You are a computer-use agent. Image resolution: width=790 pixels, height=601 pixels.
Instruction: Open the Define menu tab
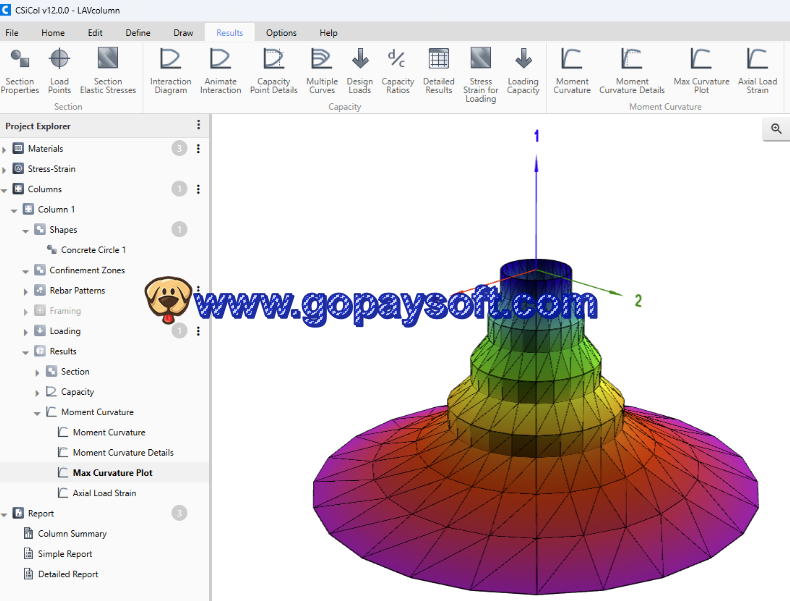pos(138,32)
